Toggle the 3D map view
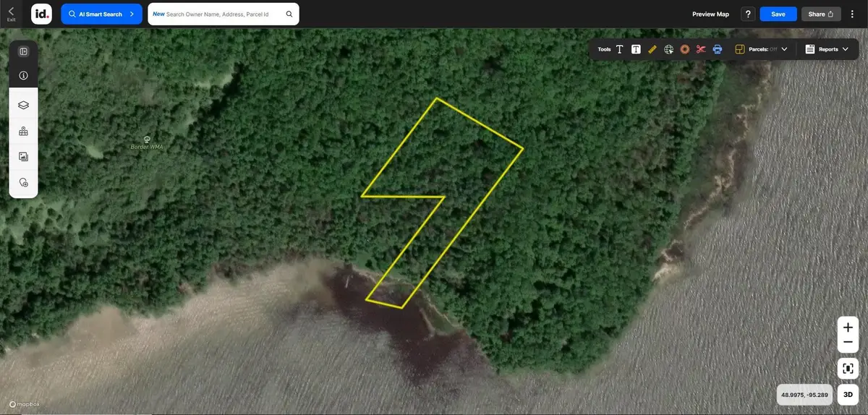 [848, 395]
